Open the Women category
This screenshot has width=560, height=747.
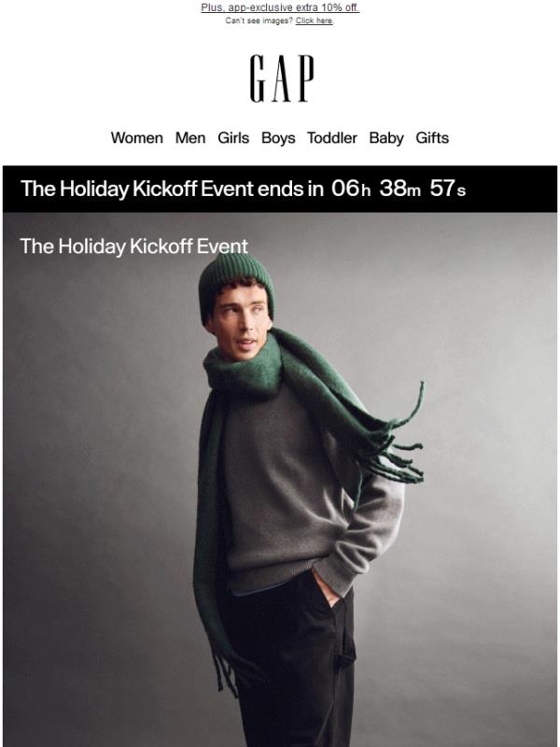(136, 138)
